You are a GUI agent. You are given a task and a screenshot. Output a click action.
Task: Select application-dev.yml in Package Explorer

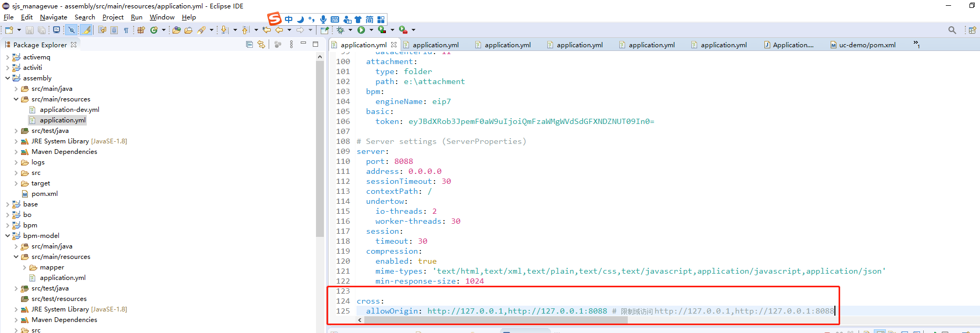click(x=69, y=110)
